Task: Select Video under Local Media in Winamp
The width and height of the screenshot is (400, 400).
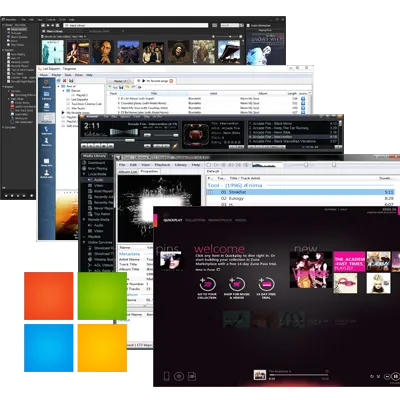Action: (99, 185)
